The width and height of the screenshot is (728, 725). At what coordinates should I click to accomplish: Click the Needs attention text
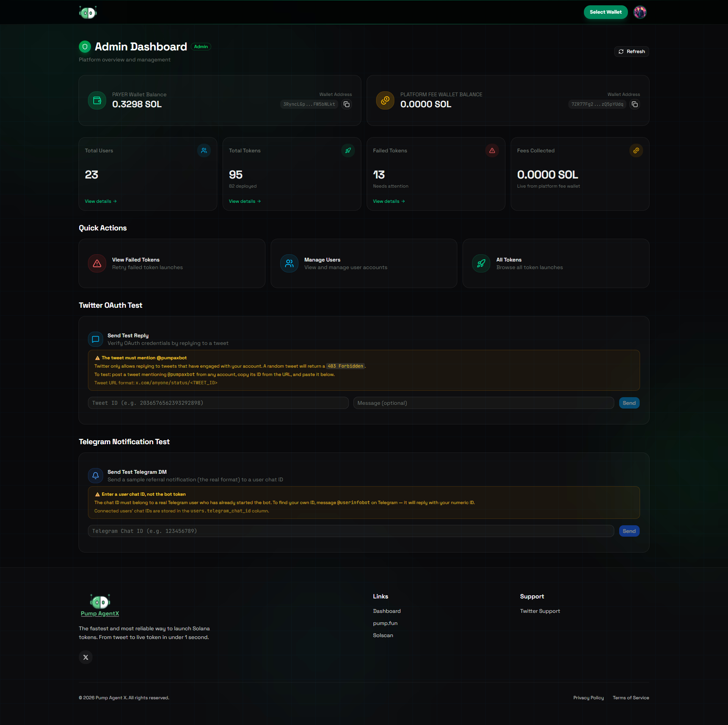391,186
